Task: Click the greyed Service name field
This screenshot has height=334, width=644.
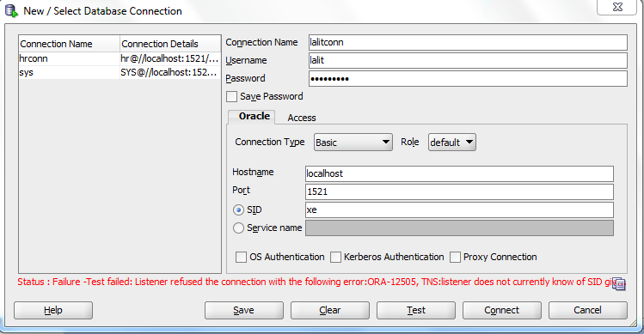Action: (x=459, y=228)
